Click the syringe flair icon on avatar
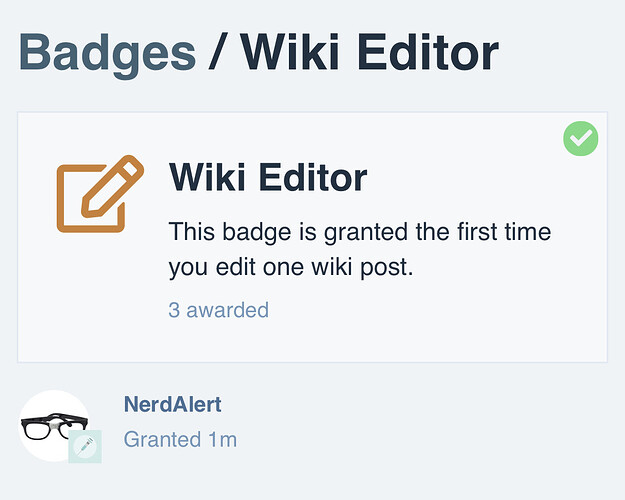This screenshot has width=625, height=500. pos(85,446)
